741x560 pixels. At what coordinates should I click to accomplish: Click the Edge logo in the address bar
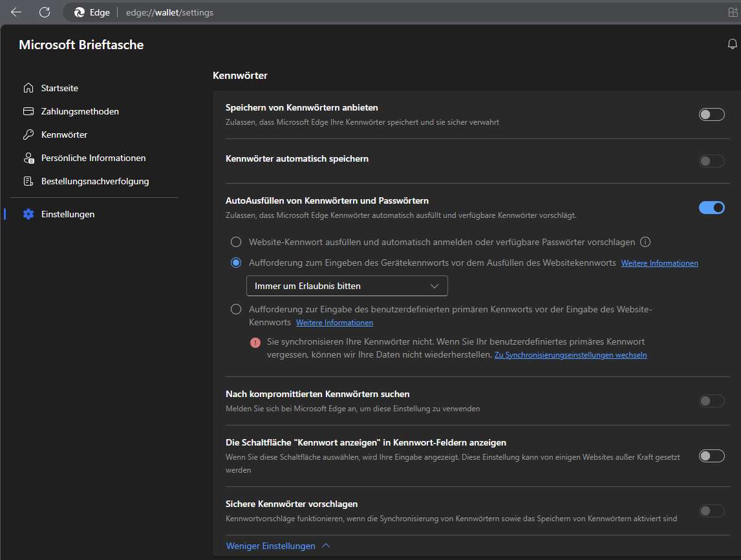[x=80, y=12]
